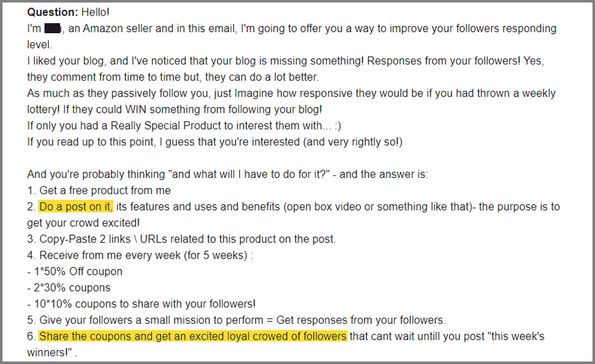Click the word "WIN" in the lottery sentence
The image size is (595, 364).
point(136,109)
